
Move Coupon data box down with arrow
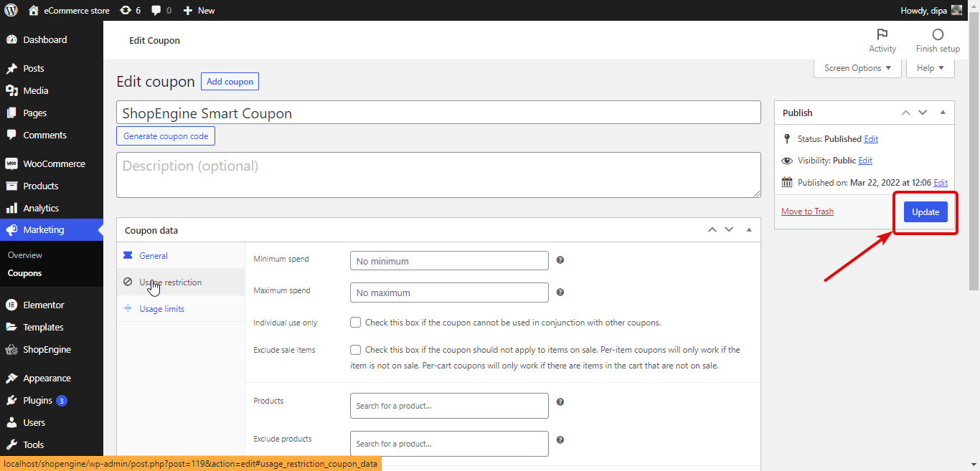(730, 229)
